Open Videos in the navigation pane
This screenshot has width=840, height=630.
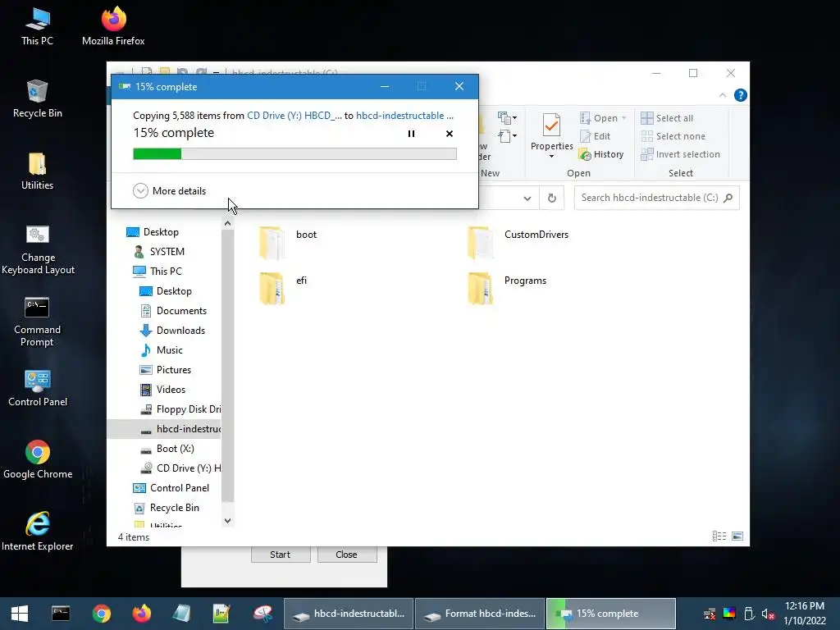[163, 390]
